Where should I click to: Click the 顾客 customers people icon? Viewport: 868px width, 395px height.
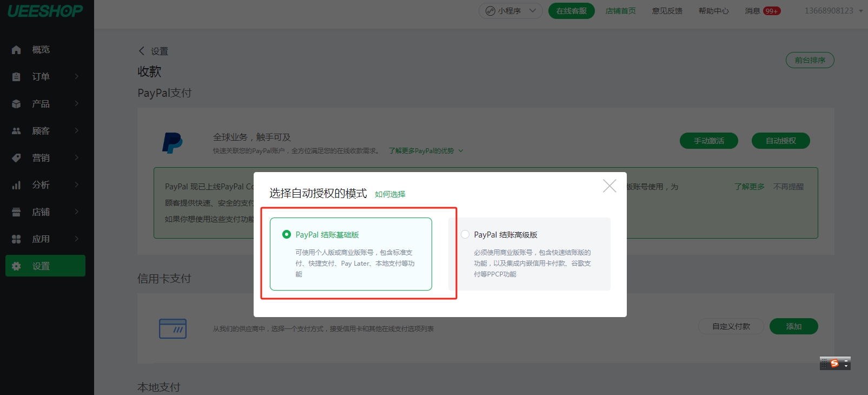point(16,131)
